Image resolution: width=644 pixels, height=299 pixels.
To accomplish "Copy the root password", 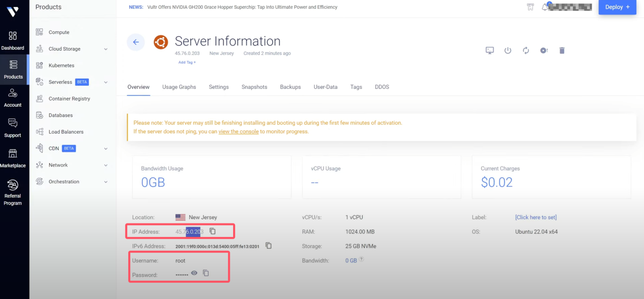I will pyautogui.click(x=206, y=273).
